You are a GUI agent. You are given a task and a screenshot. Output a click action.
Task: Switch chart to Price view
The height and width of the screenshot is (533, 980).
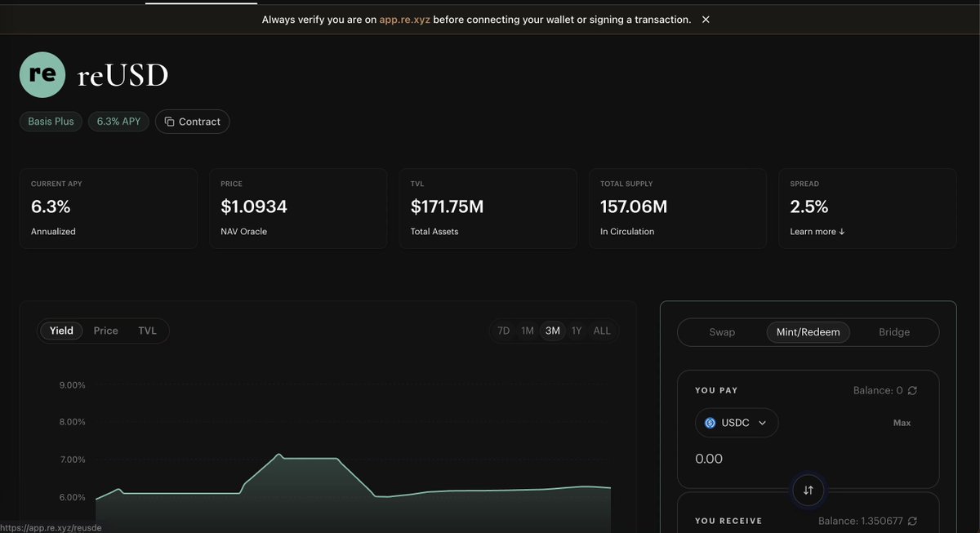tap(106, 331)
